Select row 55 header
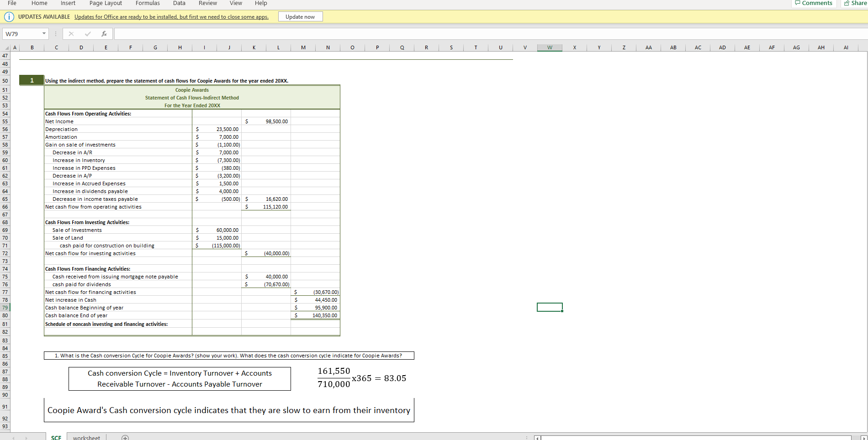868x440 pixels. [5, 121]
